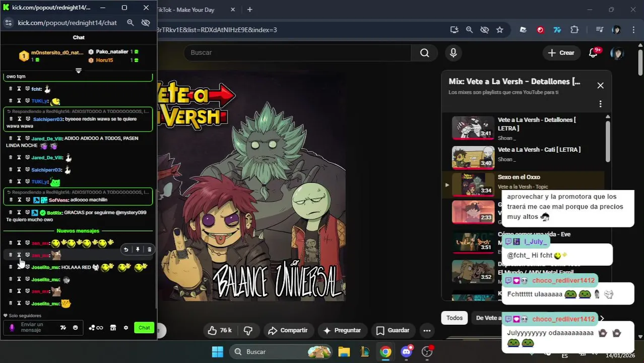
Task: Click the Horu15 leaderboard entry
Action: click(113, 60)
